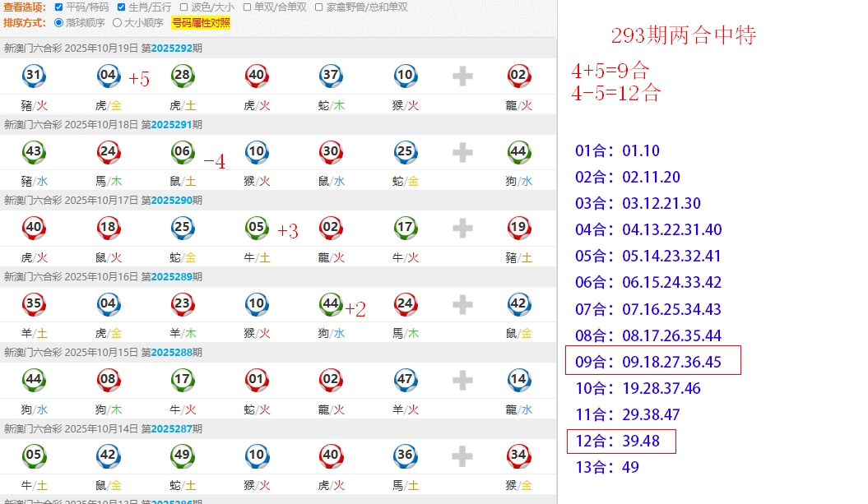Click the 2025292 period number link
This screenshot has height=504, width=868.
tap(171, 49)
